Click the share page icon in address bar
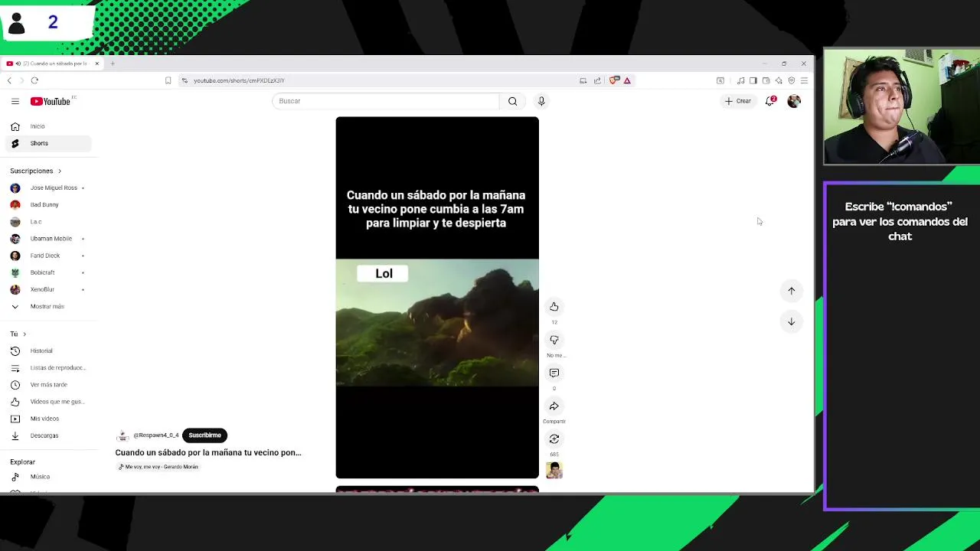 click(597, 80)
